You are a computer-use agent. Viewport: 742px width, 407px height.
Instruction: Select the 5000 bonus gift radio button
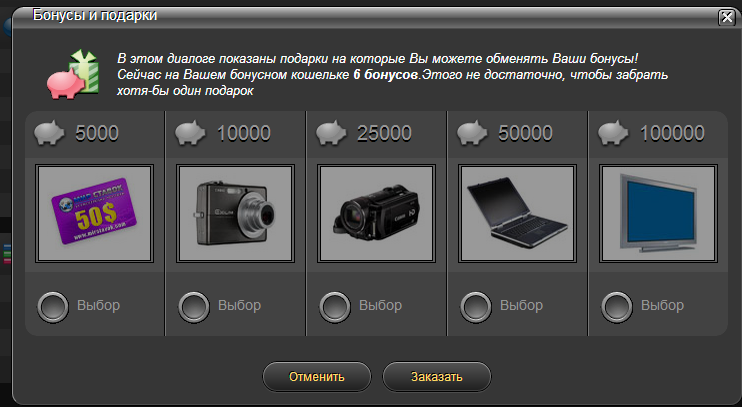tap(53, 307)
